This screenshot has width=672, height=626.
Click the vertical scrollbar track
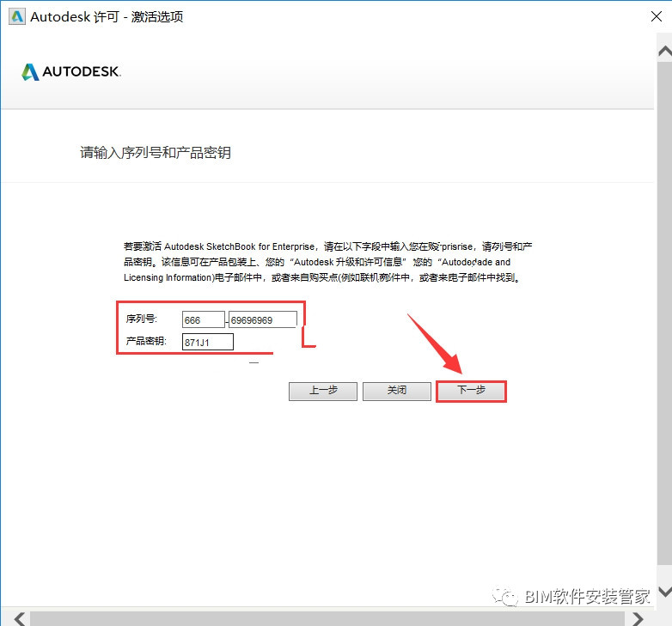(665, 313)
